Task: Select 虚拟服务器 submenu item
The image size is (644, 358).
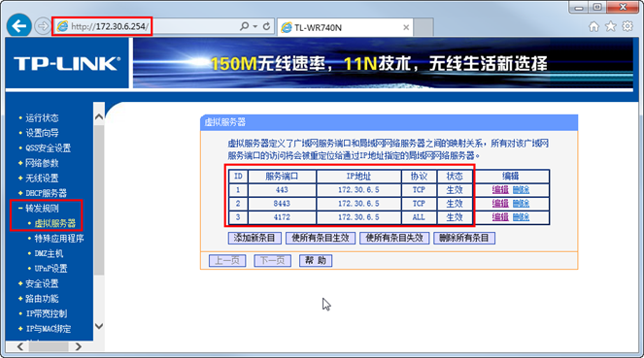Action: pyautogui.click(x=55, y=223)
